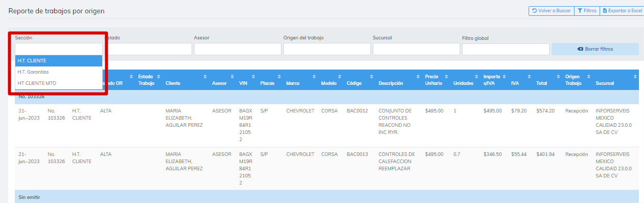Open the Origen del trabajo filter field
This screenshot has width=644, height=203.
point(327,49)
